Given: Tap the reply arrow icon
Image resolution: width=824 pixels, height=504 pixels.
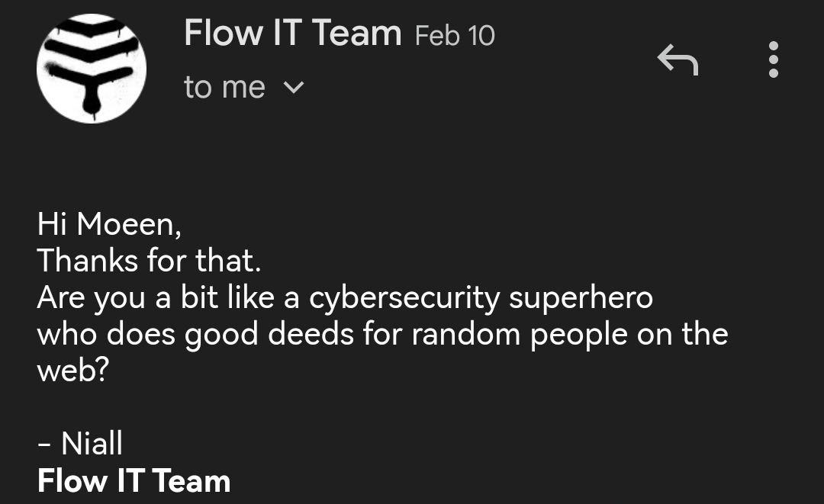Looking at the screenshot, I should coord(678,59).
